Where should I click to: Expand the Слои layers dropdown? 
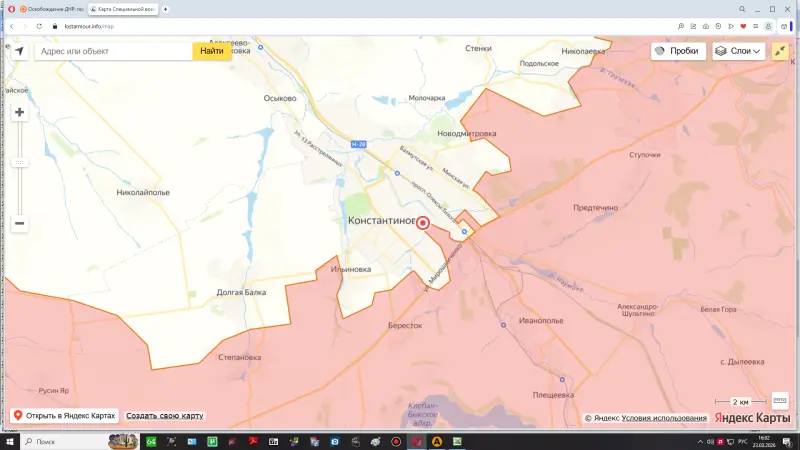pyautogui.click(x=738, y=51)
